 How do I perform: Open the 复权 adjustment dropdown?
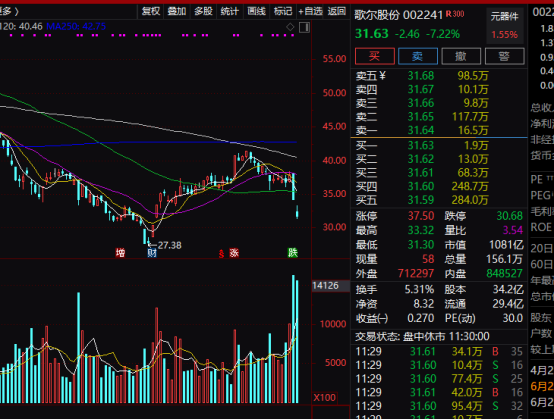151,11
